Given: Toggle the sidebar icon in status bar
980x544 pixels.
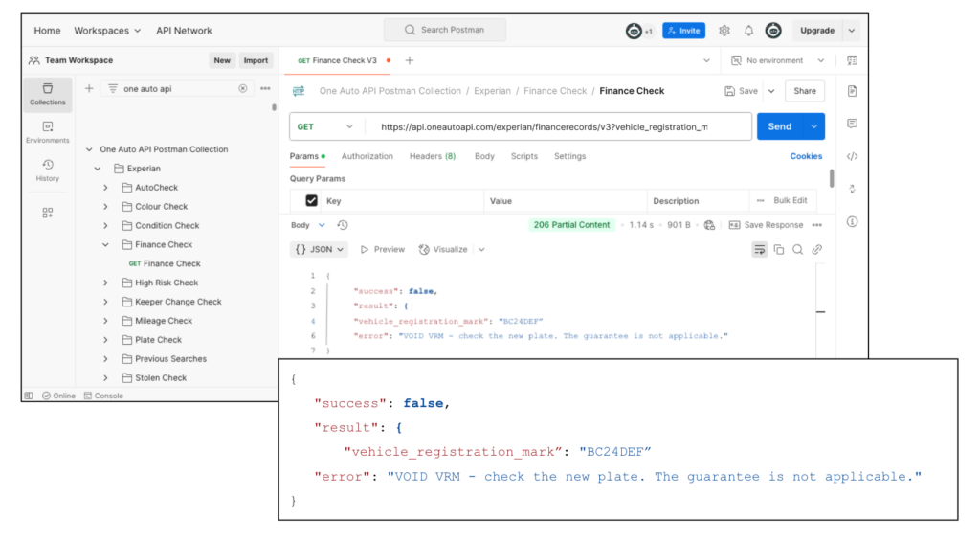Looking at the screenshot, I should click(29, 396).
